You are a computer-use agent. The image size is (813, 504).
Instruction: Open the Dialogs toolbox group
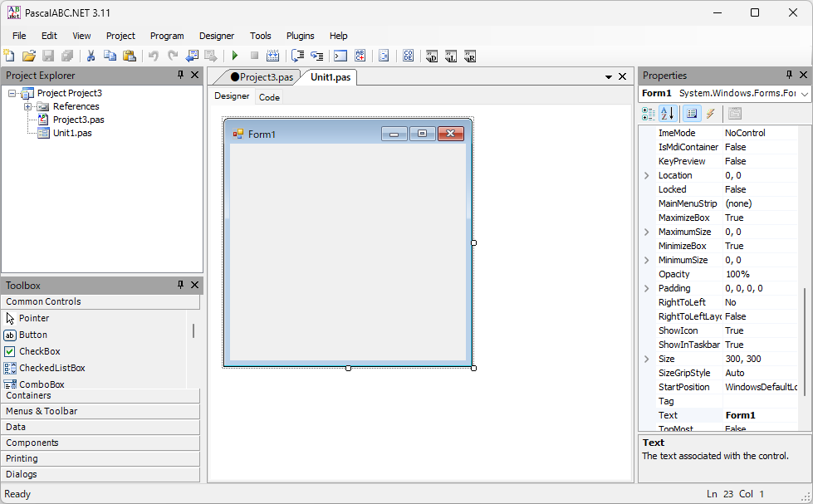100,474
